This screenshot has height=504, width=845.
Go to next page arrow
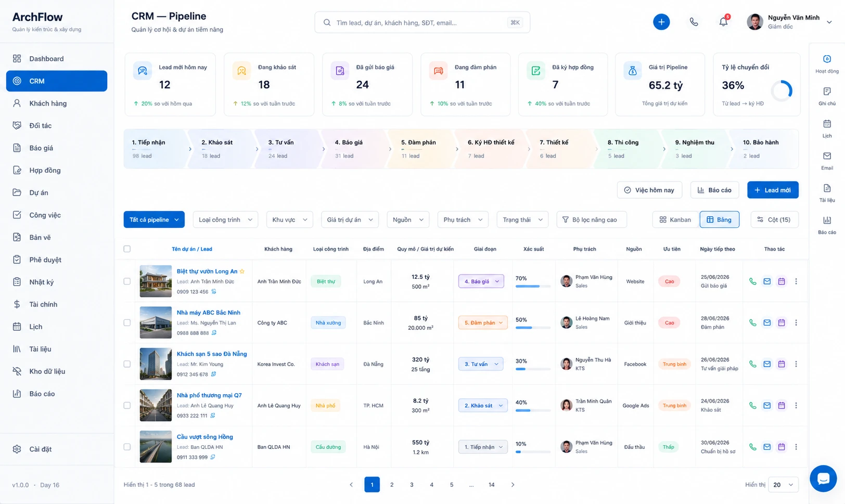[513, 485]
